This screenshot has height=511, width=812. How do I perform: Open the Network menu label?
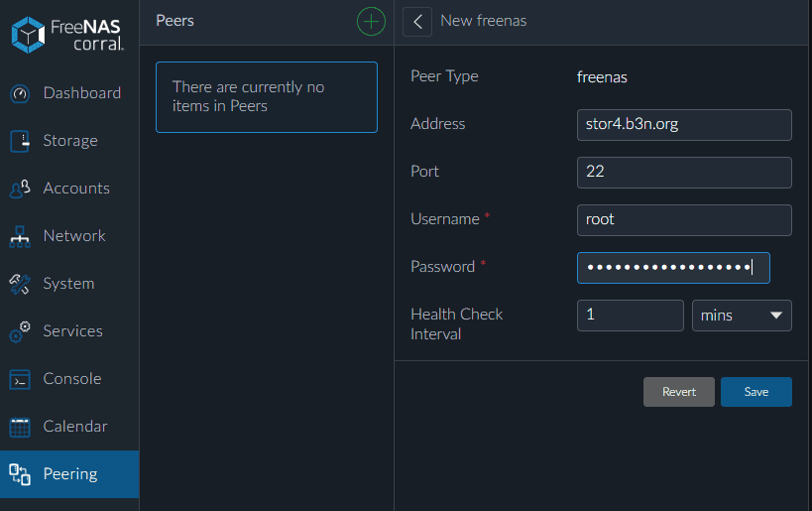[x=74, y=236]
